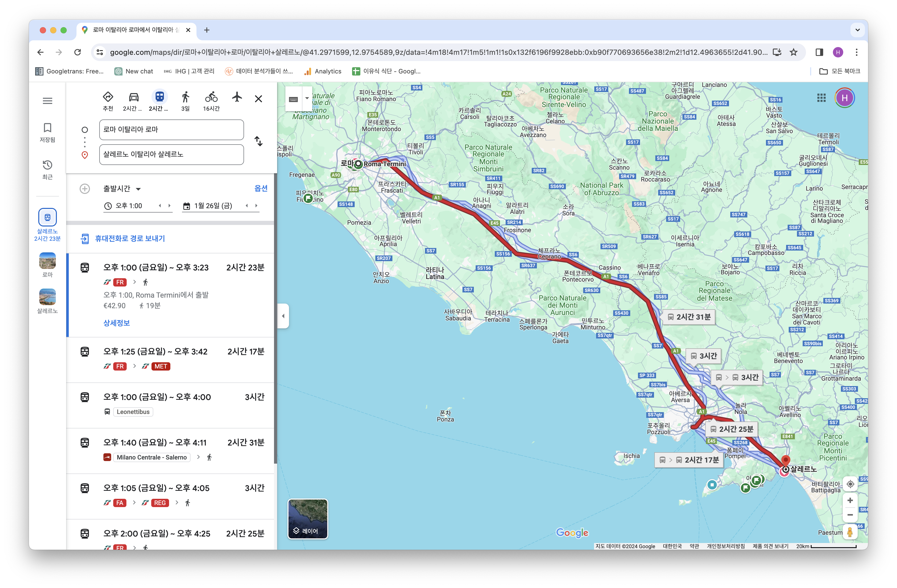Viewport: 897px width, 588px height.
Task: Select the driving travel mode icon
Action: click(133, 97)
